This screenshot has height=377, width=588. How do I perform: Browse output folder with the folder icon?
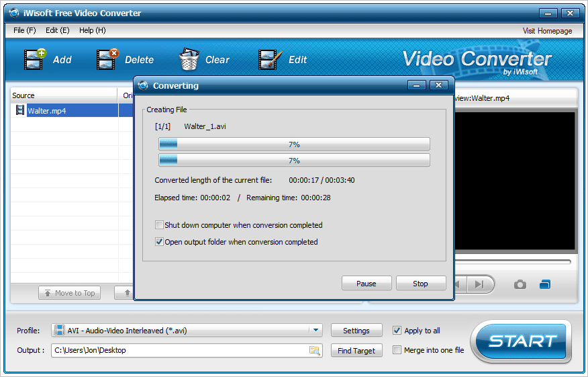click(x=314, y=350)
